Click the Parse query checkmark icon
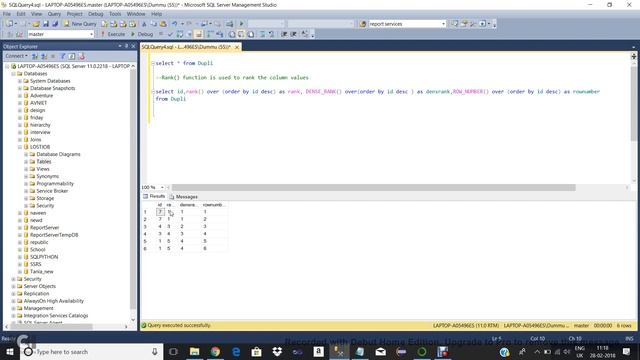640x360 pixels. 171,34
